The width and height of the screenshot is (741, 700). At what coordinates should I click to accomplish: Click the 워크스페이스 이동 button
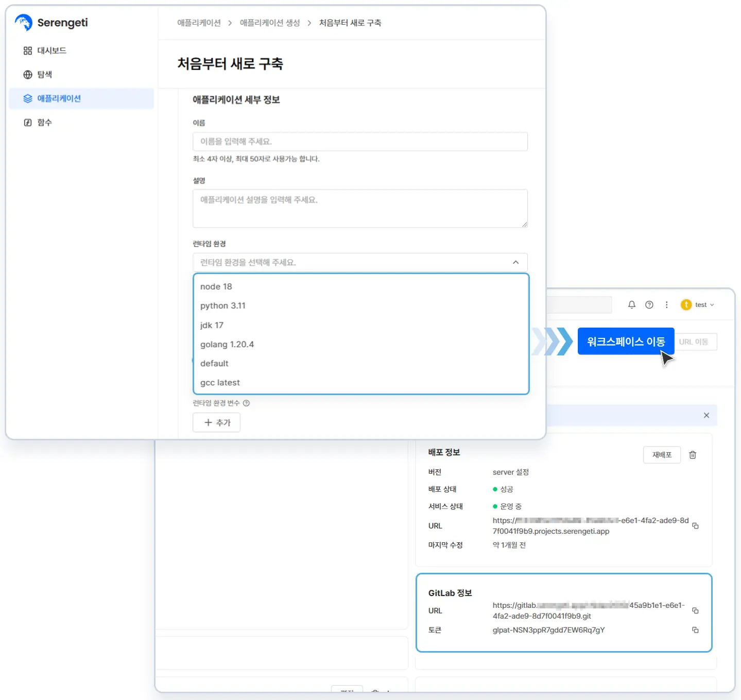click(x=626, y=342)
